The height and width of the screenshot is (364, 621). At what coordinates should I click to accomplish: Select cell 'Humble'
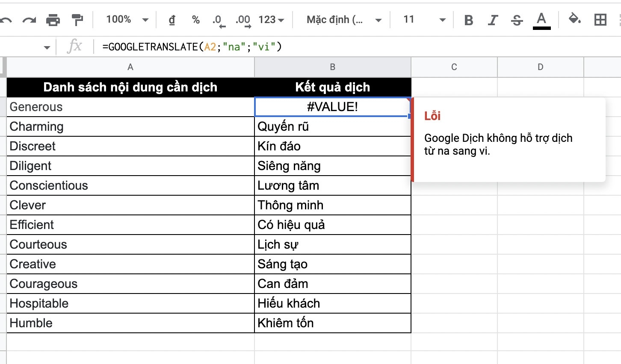[130, 323]
